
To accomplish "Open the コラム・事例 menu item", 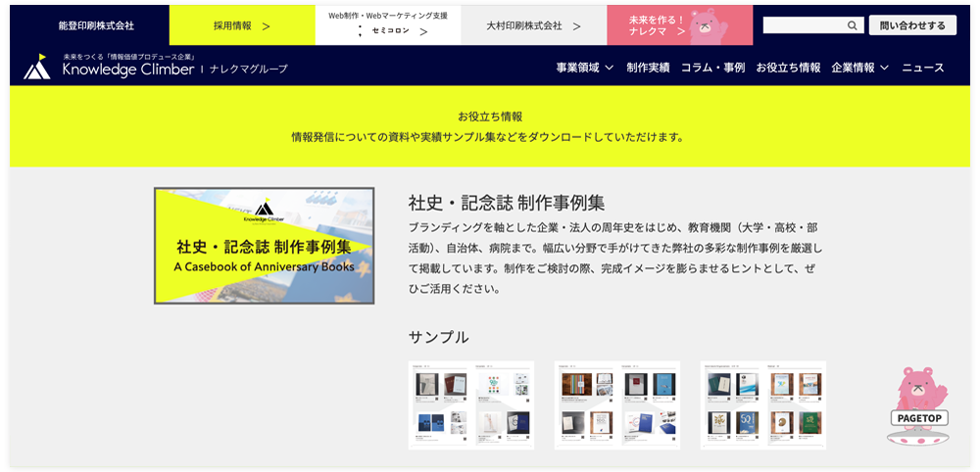I will pyautogui.click(x=712, y=68).
